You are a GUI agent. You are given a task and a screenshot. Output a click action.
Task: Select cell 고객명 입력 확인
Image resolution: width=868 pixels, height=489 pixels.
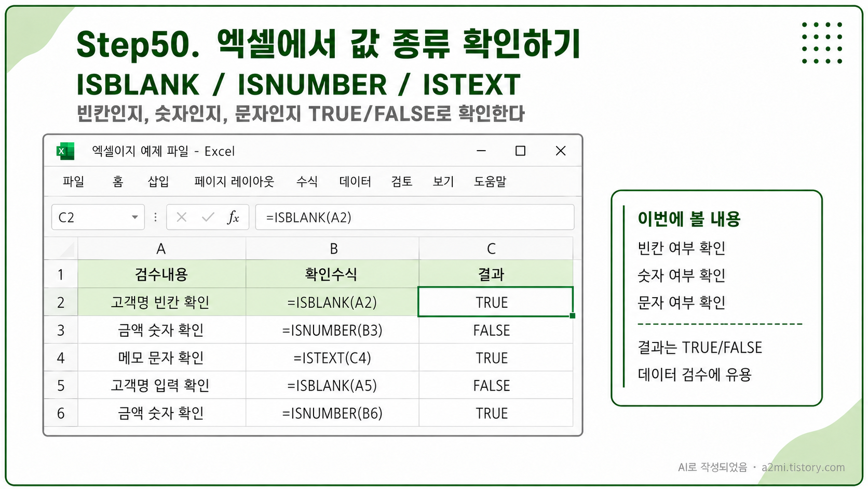coord(161,385)
